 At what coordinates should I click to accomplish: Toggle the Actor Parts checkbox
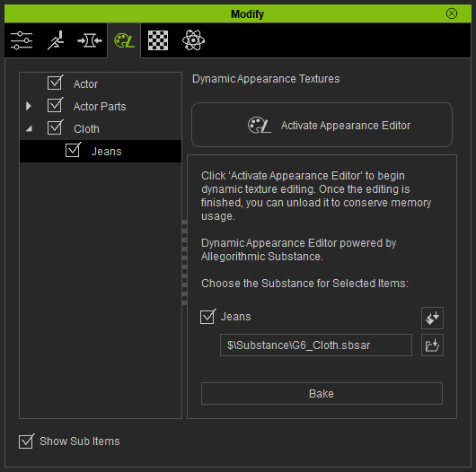pyautogui.click(x=56, y=105)
